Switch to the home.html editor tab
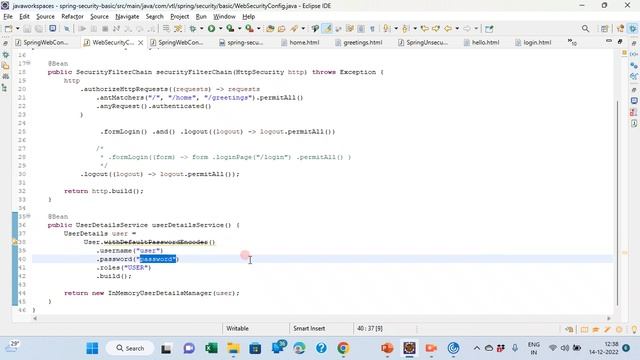Screen dimensions: 640x360 tap(300, 42)
